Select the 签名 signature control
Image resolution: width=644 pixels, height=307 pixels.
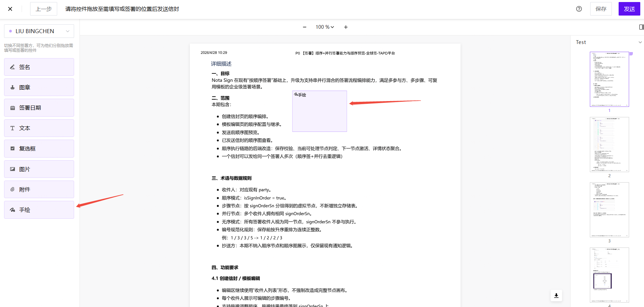[39, 67]
